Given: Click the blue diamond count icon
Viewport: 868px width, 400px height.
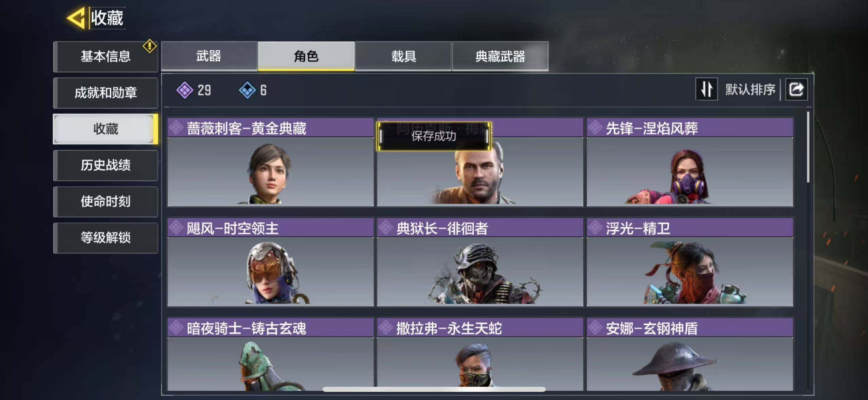Looking at the screenshot, I should point(247,90).
